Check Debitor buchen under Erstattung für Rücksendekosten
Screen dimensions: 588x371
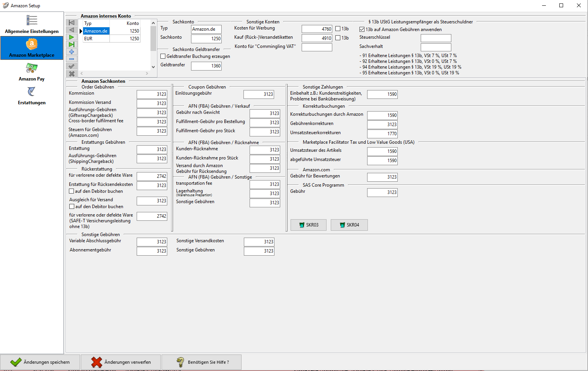coord(72,191)
